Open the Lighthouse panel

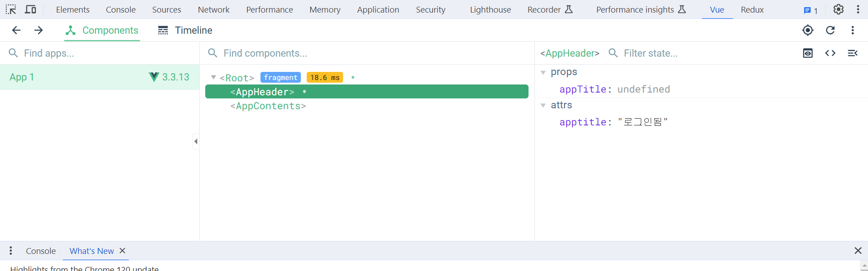[x=490, y=9]
